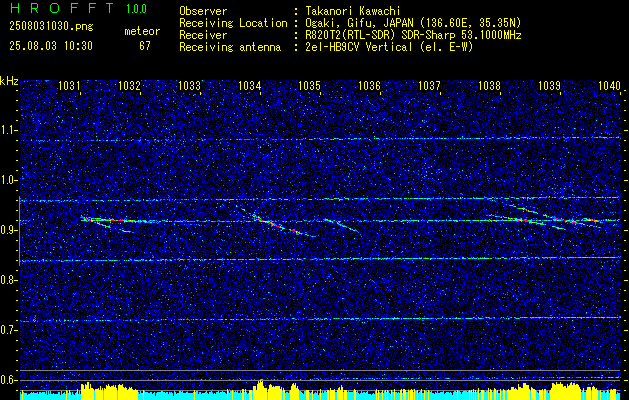Click the horizontal carrier line near 1.08 kHz
The image size is (629, 400).
[320, 139]
